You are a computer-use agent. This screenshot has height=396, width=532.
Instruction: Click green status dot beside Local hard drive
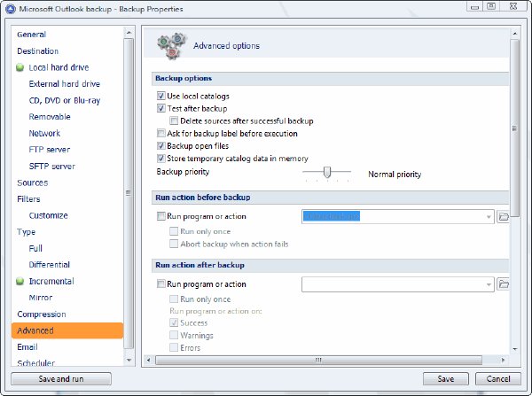20,67
